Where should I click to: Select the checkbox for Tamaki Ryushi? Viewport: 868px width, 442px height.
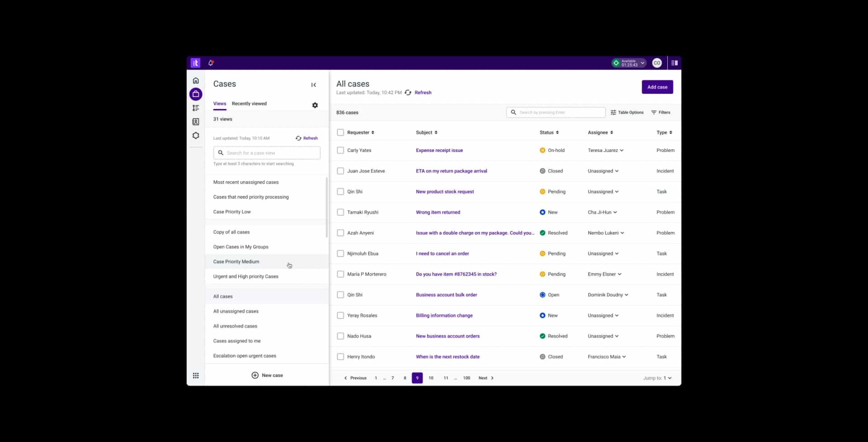tap(340, 212)
